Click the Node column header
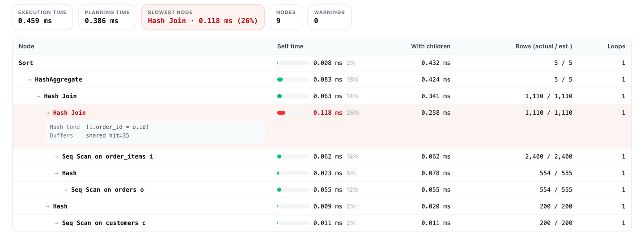 (x=26, y=46)
